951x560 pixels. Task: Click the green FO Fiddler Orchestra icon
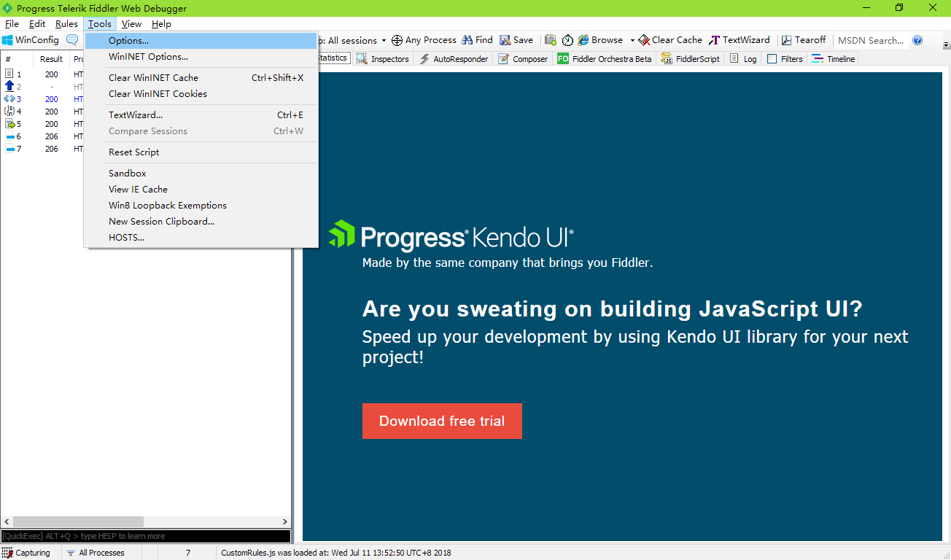pyautogui.click(x=563, y=59)
